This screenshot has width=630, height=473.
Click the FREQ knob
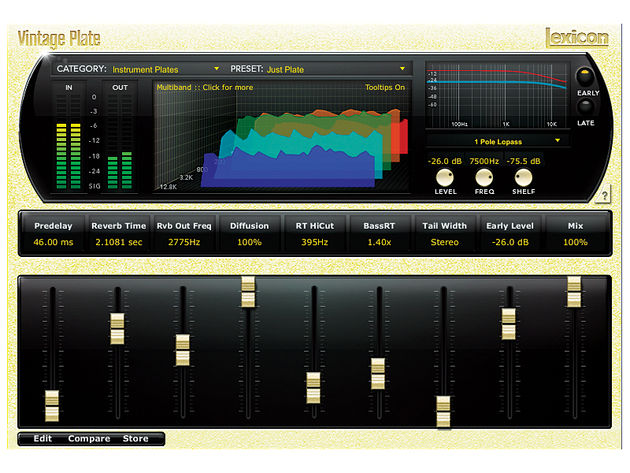pyautogui.click(x=484, y=177)
